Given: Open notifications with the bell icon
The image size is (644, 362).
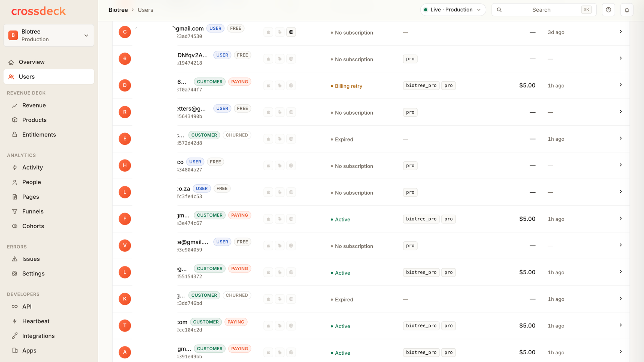Looking at the screenshot, I should coord(627,10).
